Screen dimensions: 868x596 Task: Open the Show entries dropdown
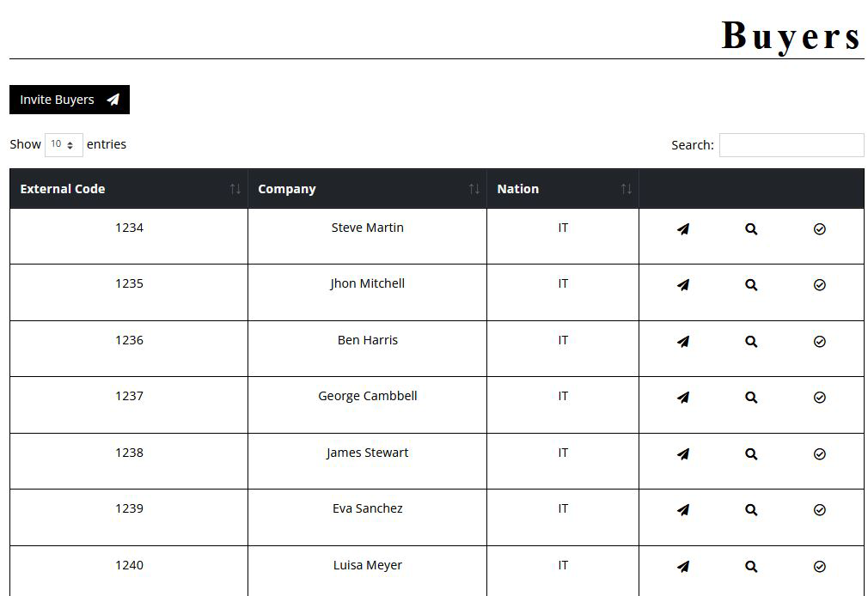64,144
